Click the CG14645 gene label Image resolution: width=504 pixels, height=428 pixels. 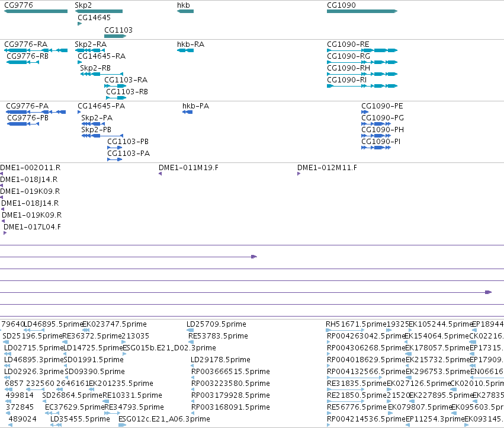click(x=94, y=18)
